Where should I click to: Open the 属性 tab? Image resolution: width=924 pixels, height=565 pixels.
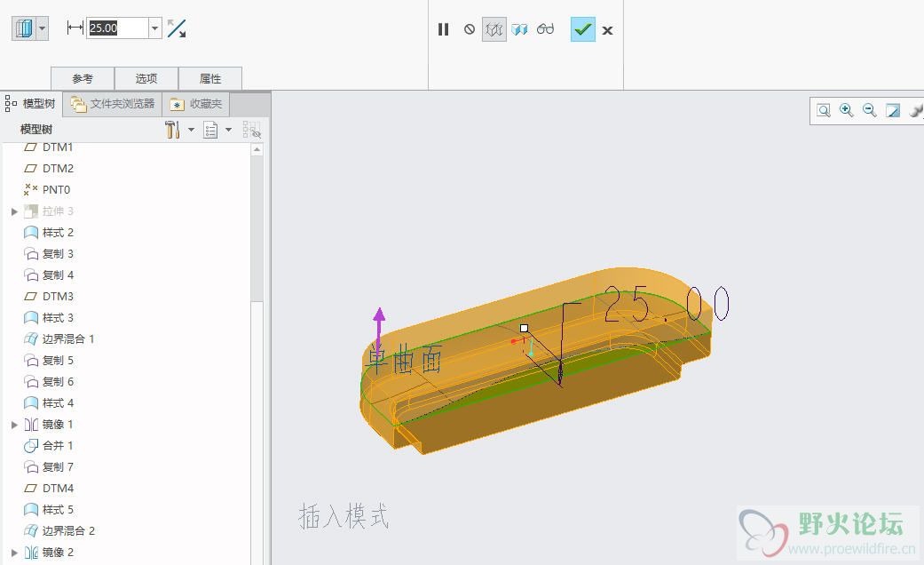click(209, 78)
